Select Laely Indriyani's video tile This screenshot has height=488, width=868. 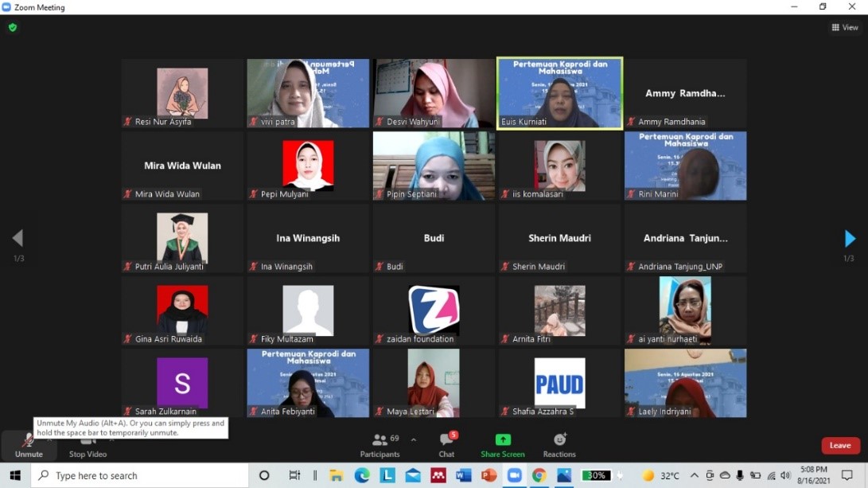685,383
